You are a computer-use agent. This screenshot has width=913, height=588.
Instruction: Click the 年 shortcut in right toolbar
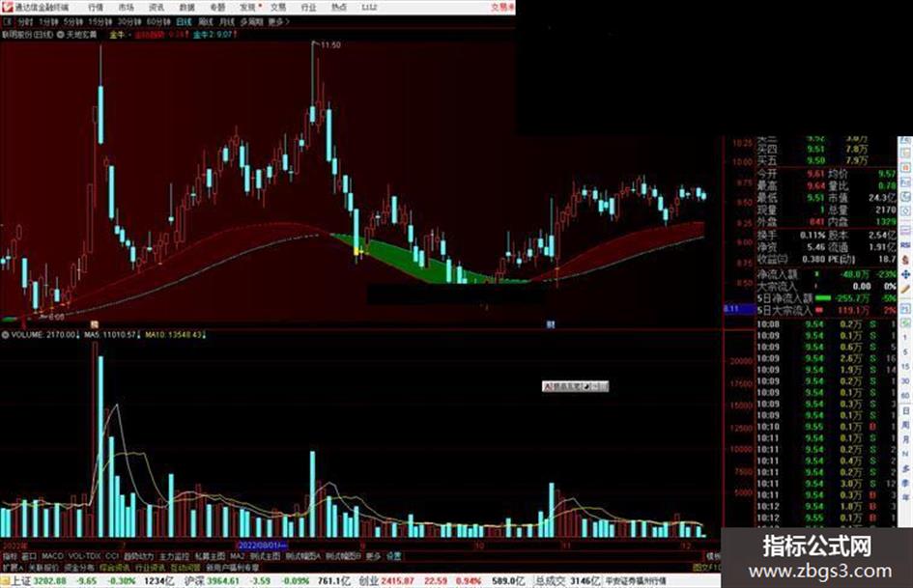click(x=905, y=497)
